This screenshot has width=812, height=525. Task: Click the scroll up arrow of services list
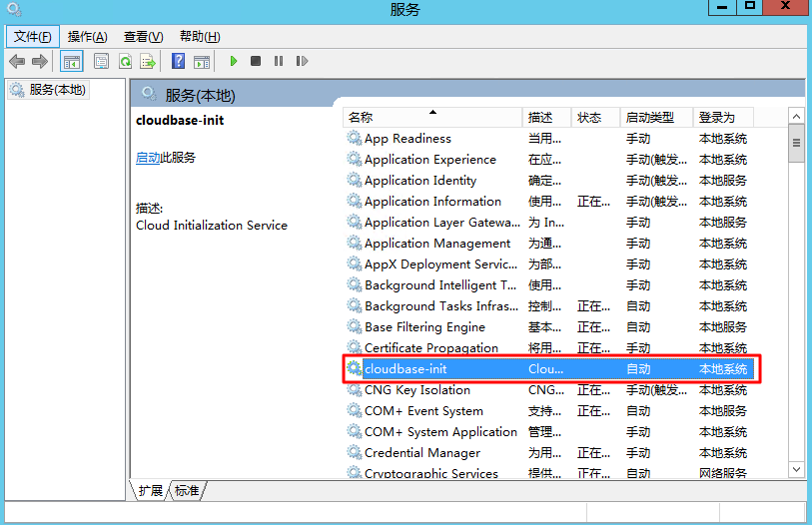pyautogui.click(x=796, y=117)
